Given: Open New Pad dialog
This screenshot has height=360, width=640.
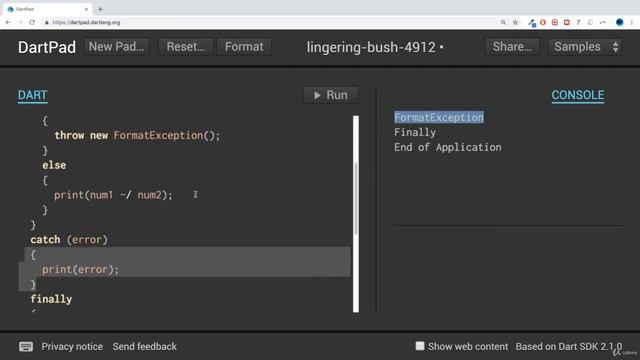Looking at the screenshot, I should [116, 47].
